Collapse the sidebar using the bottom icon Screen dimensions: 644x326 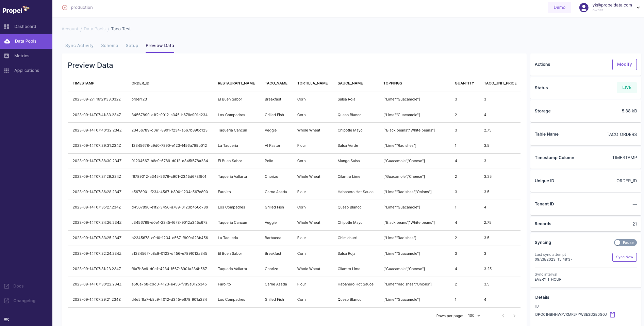click(6, 320)
